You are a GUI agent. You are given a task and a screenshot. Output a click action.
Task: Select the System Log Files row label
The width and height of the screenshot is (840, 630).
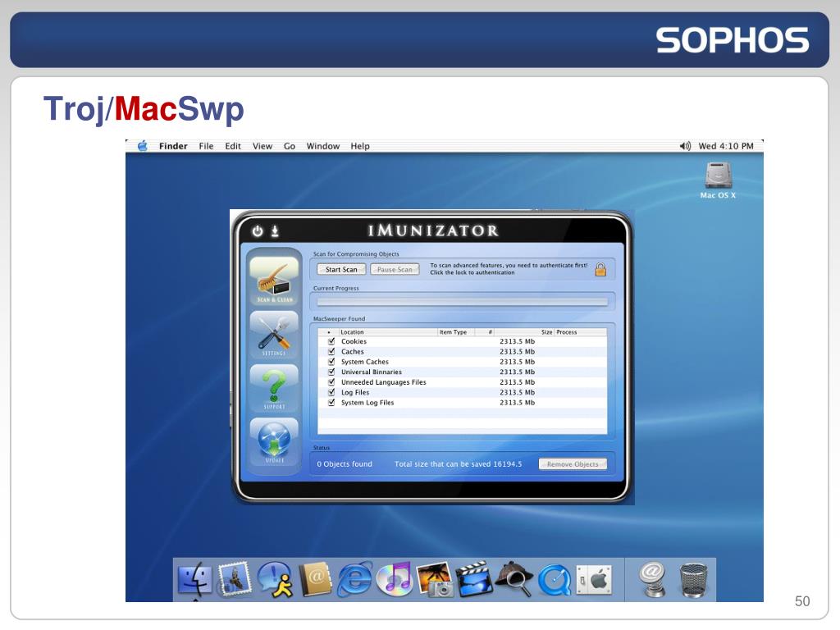(367, 402)
